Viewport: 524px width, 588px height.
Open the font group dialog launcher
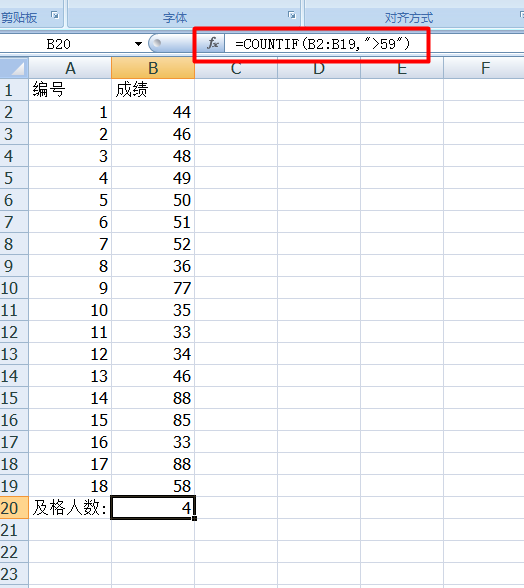tap(292, 15)
